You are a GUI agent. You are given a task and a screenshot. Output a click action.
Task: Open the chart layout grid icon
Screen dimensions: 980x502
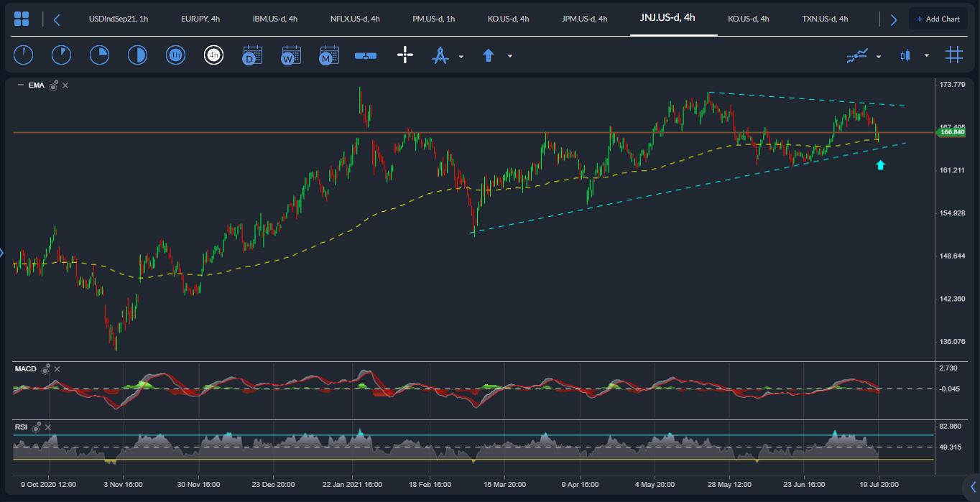22,19
